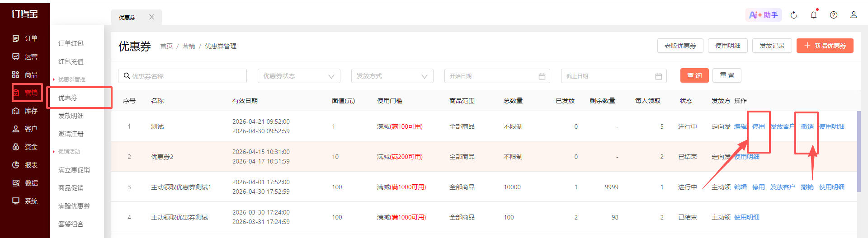The image size is (868, 238).
Task: Click 停用 for the 测试 coupon
Action: pos(759,126)
